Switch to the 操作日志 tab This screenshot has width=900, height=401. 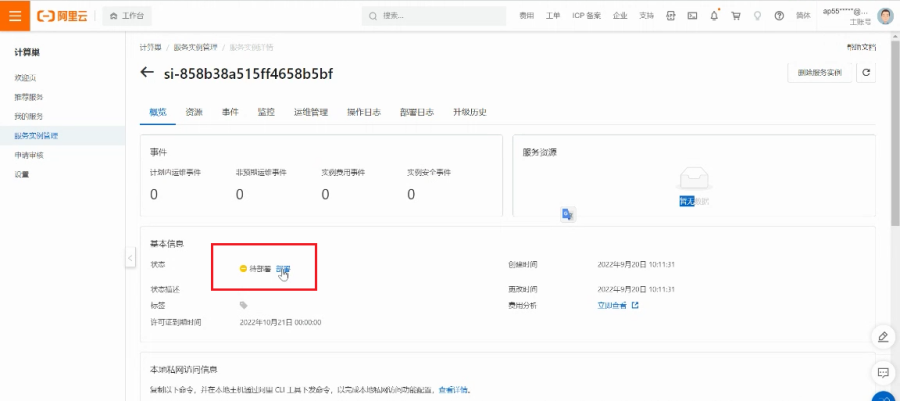(x=364, y=112)
